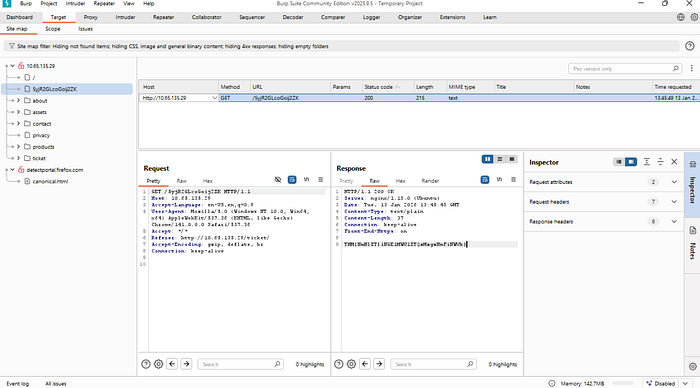Open the Event log
Viewport: 700px width, 388px height.
[17, 384]
